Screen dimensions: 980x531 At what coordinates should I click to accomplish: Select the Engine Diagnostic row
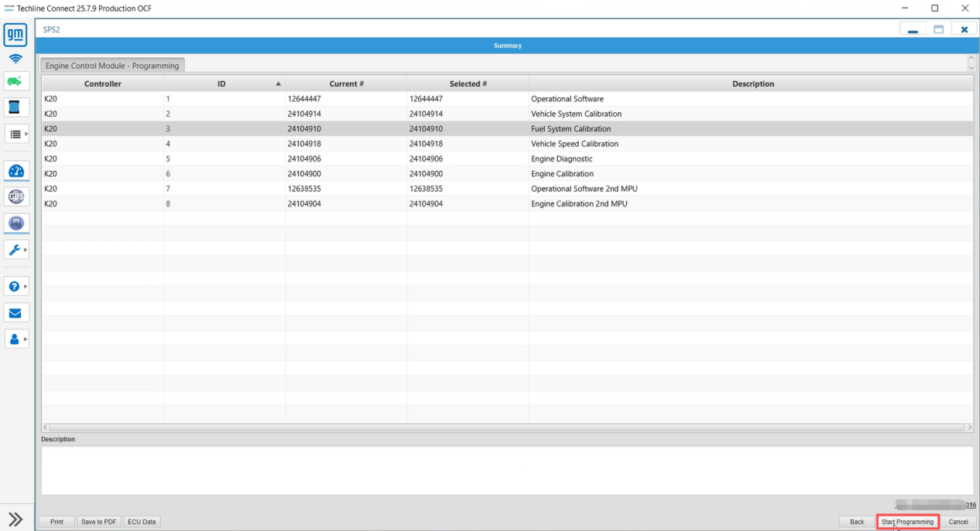562,159
